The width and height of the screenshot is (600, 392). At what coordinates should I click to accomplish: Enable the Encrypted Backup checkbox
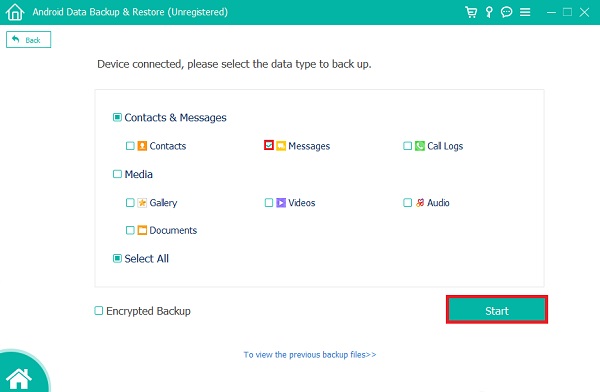(x=99, y=310)
